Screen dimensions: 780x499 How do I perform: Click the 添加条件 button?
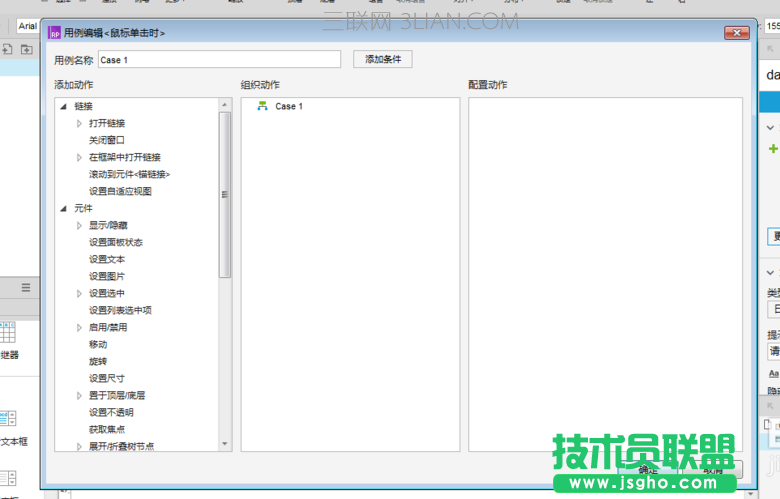pos(383,59)
